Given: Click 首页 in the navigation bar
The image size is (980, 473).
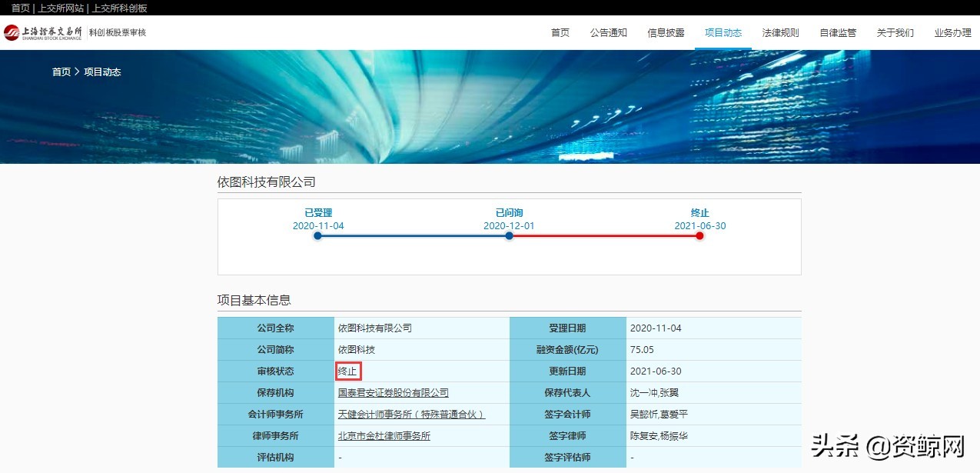Looking at the screenshot, I should coord(559,33).
